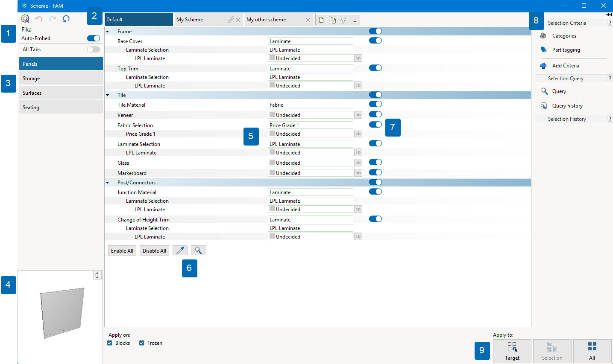Viewport: 613px width, 364px height.
Task: Create a new scheme with page icon
Action: (x=321, y=20)
